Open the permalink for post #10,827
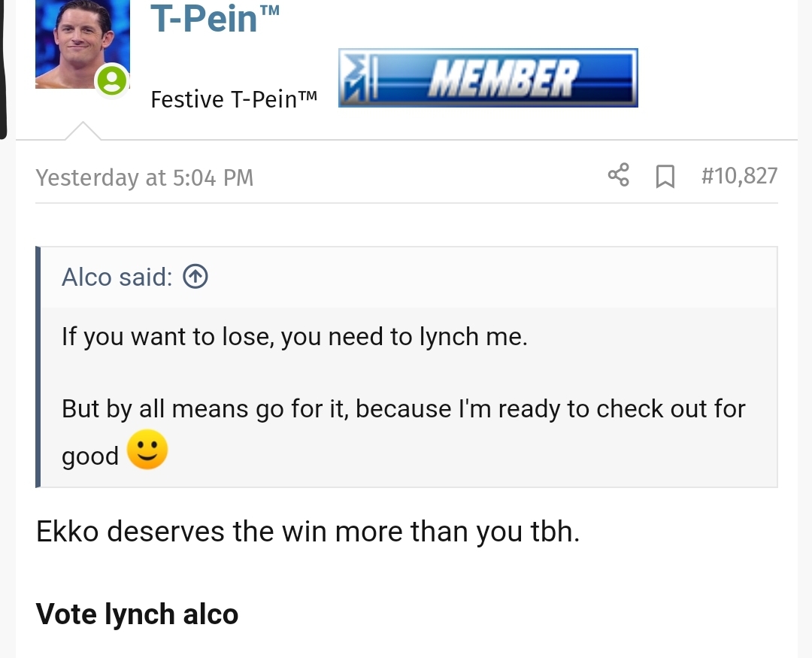 [738, 176]
